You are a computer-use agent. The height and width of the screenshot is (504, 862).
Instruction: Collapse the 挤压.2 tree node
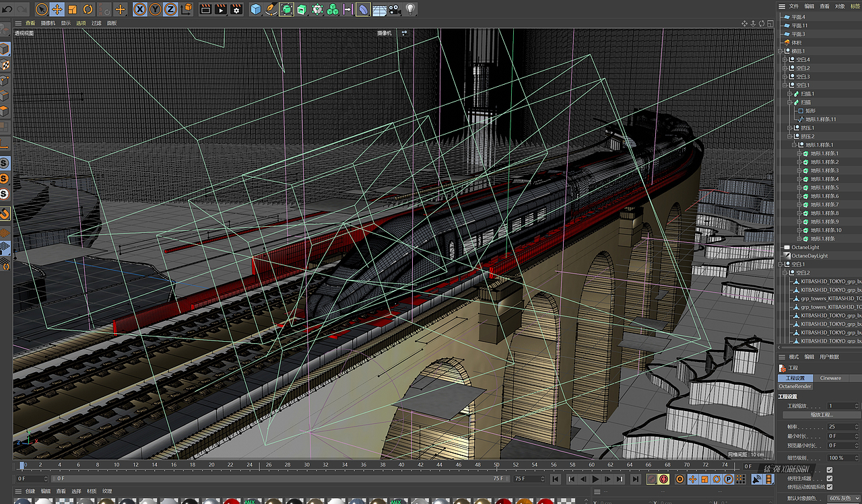pos(789,137)
